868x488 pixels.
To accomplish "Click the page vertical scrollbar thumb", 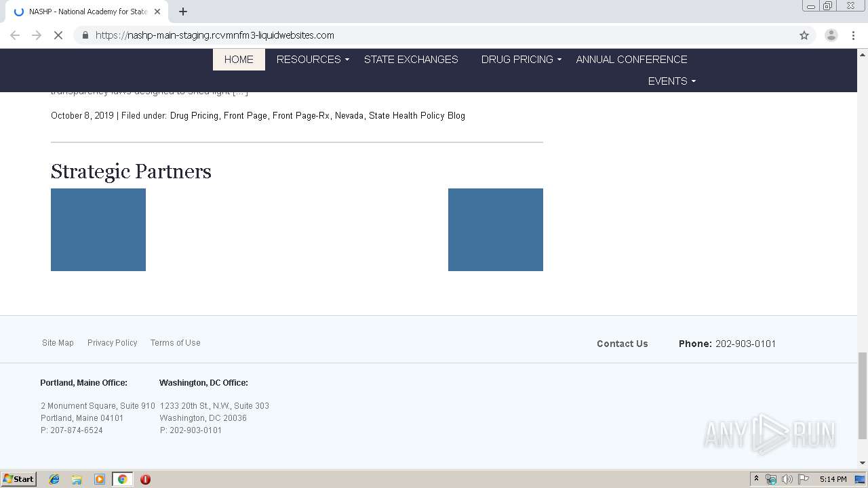I will point(863,395).
